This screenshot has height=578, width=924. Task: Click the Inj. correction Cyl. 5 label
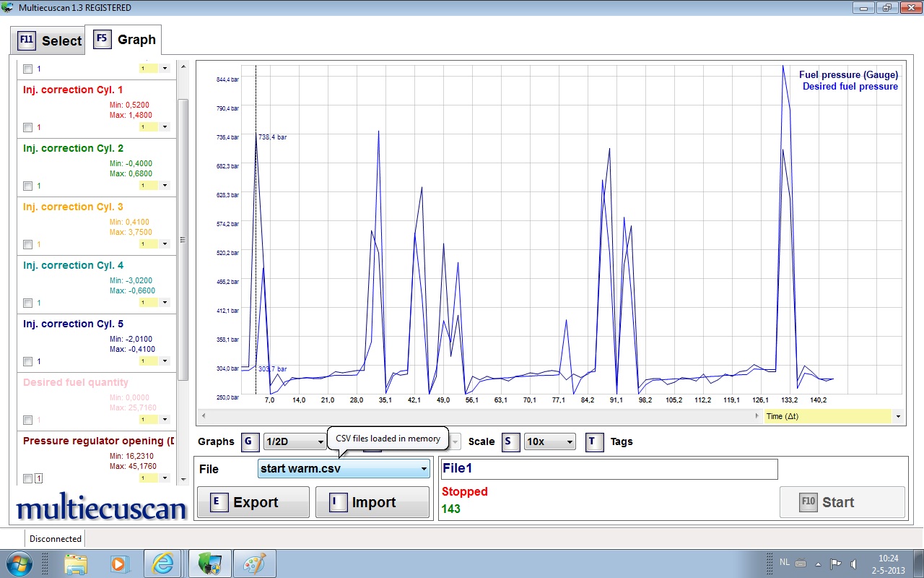73,324
